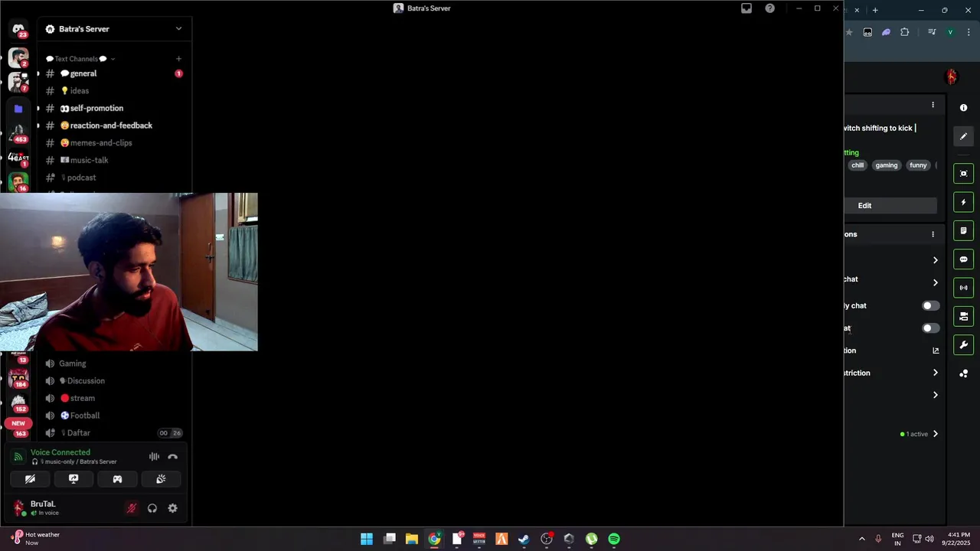Screen dimensions: 980x551
Task: Open server with 152 notification badge
Action: 18,403
